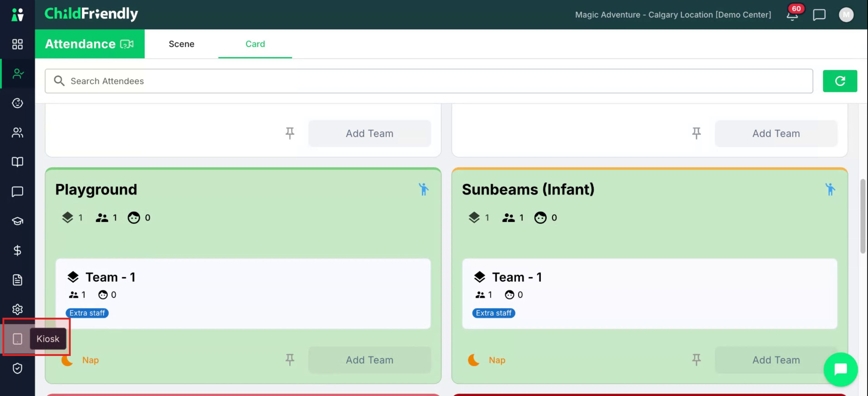Open the child face icon in sidebar
This screenshot has height=396, width=868.
pos(17,103)
